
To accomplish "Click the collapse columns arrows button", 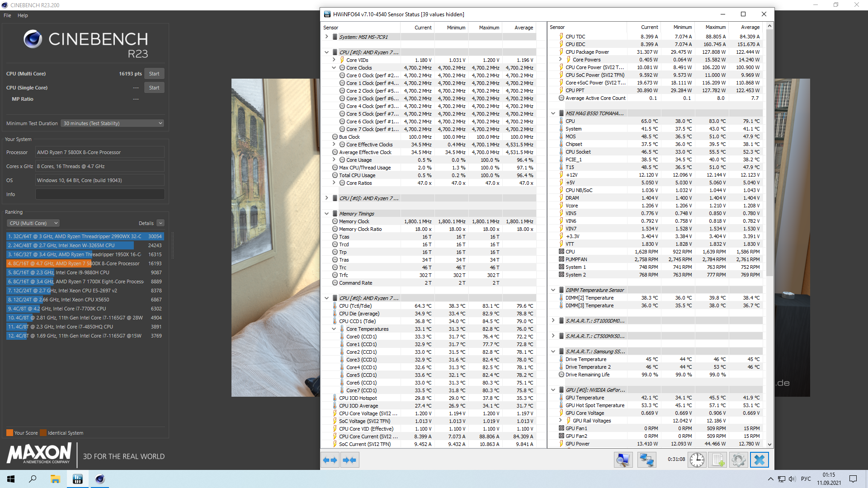I will click(x=349, y=460).
